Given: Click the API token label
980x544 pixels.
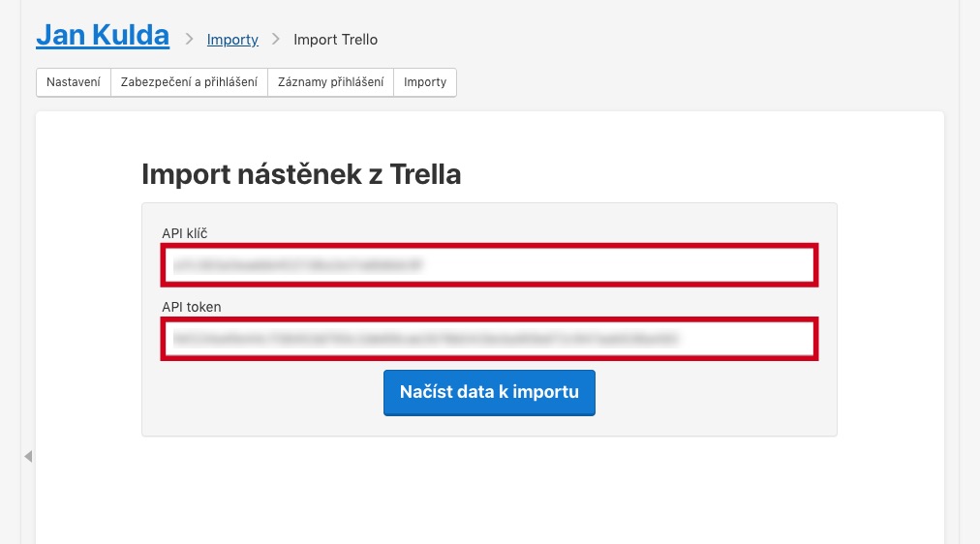Looking at the screenshot, I should 191,307.
